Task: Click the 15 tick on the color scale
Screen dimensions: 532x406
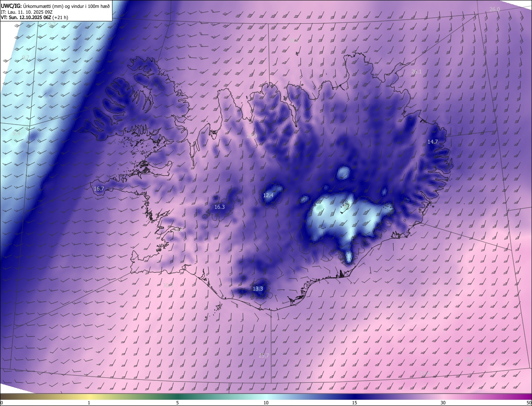Action: (355, 403)
